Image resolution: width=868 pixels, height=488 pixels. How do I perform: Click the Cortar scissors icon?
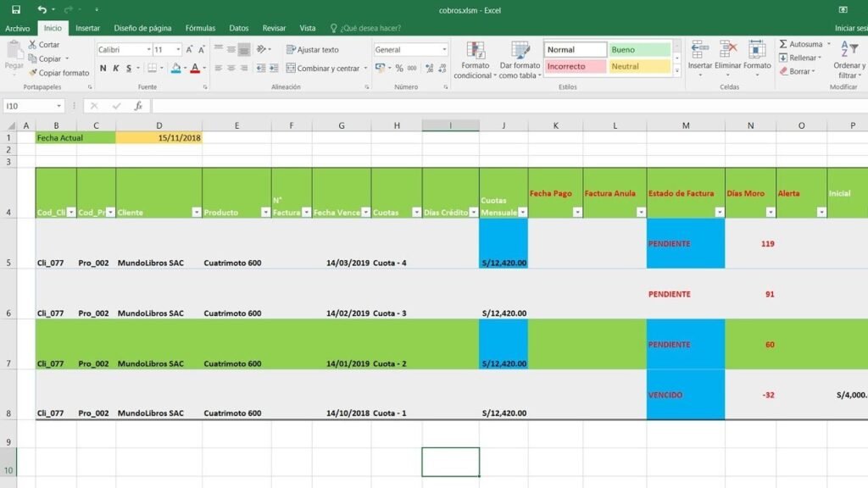click(x=33, y=45)
